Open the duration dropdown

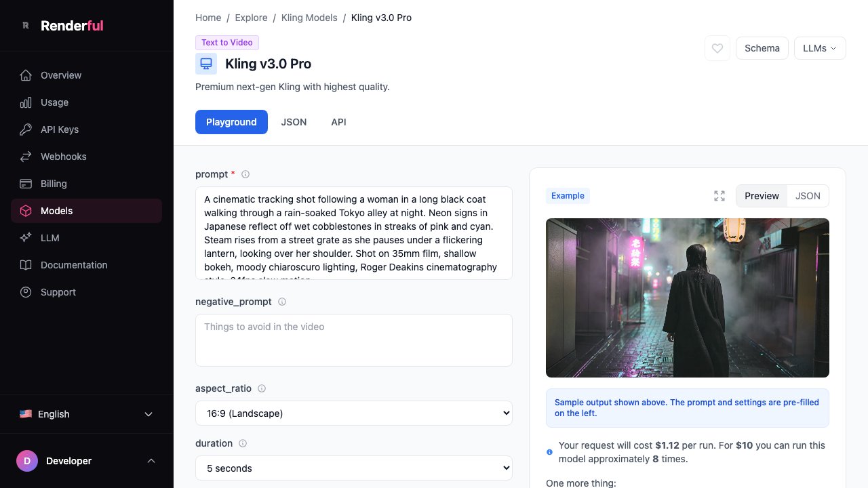coord(353,468)
